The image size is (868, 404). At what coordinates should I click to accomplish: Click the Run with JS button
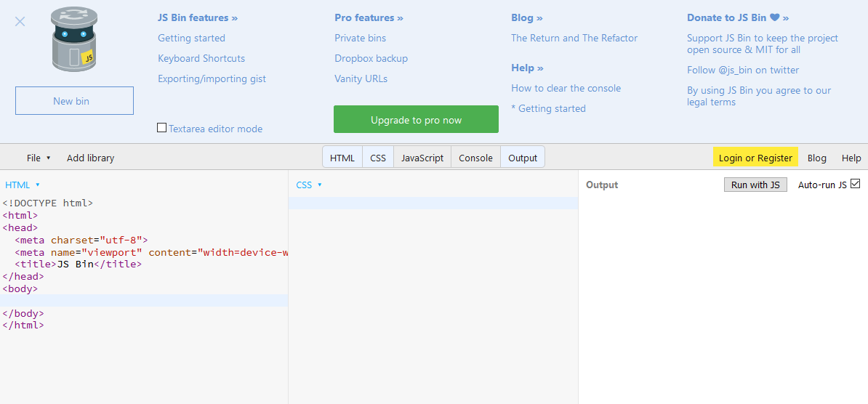pyautogui.click(x=755, y=185)
